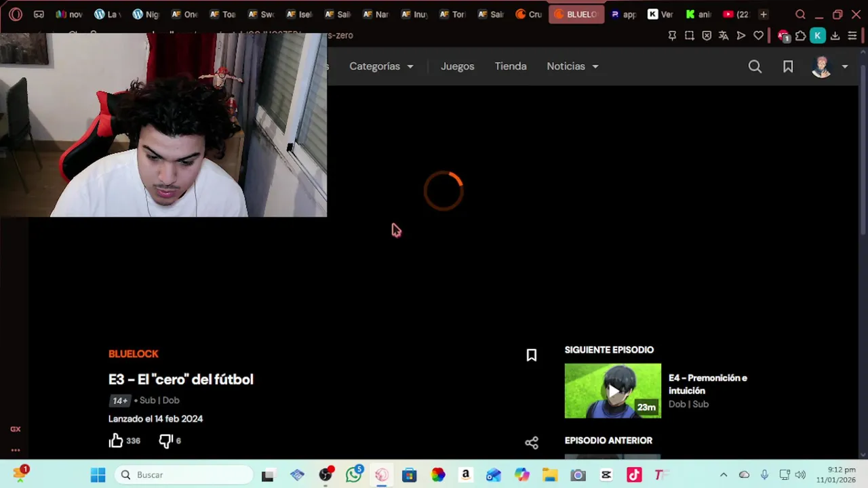The image size is (868, 488).
Task: Switch to the Cru Crunchyroll tab
Action: point(529,14)
